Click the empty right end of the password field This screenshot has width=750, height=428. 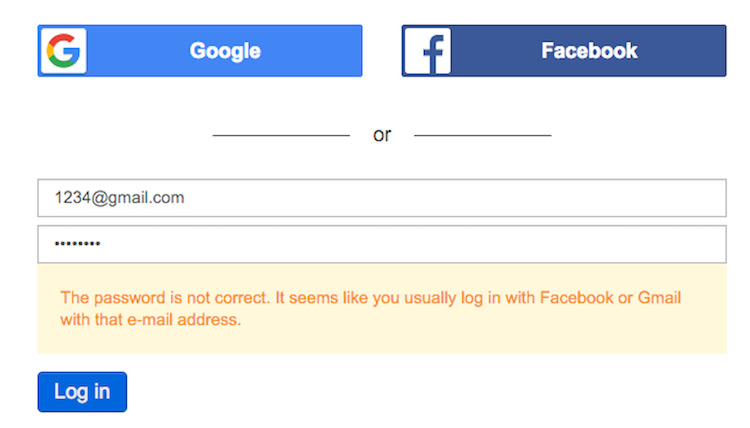650,244
